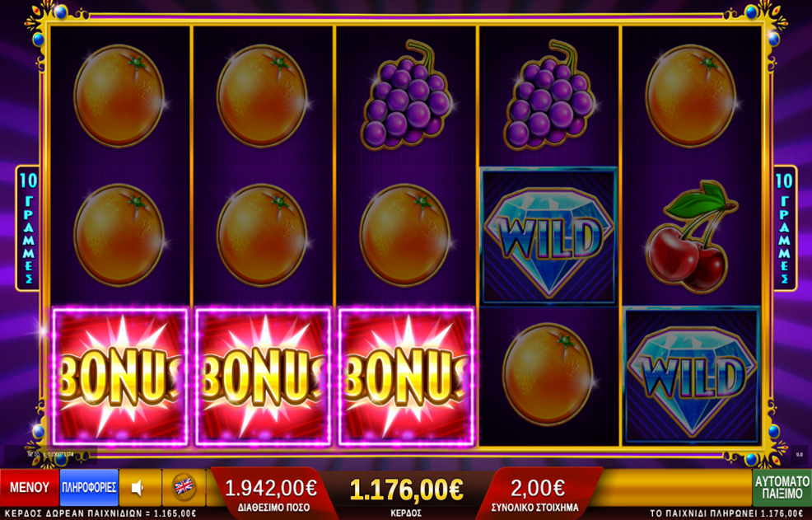Select the BONUS symbol on first reel
812x520 pixels.
pos(120,377)
